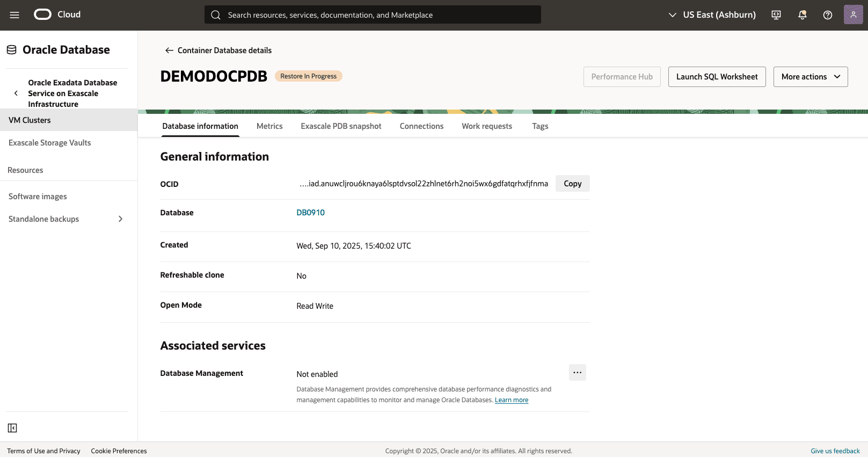
Task: Open Cookie Preferences link
Action: (x=119, y=451)
